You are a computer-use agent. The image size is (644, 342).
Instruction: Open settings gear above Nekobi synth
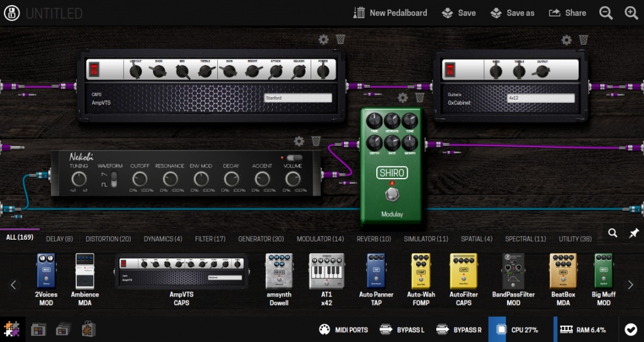299,141
